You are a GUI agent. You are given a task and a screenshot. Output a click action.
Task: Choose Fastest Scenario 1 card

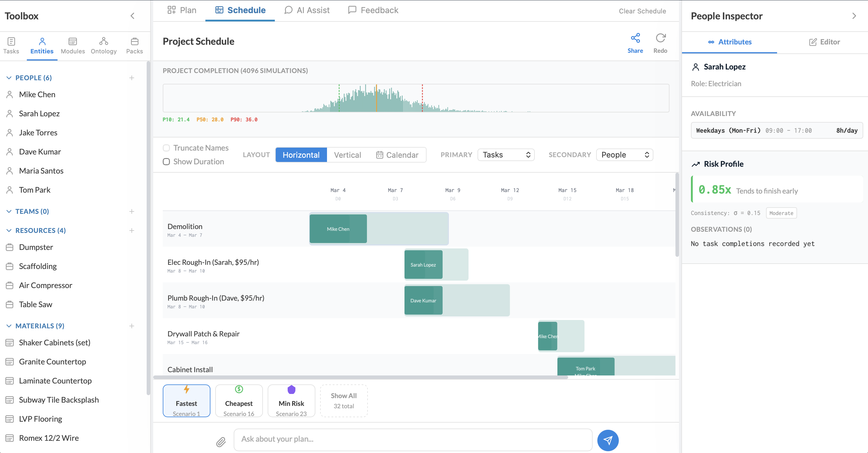(186, 401)
